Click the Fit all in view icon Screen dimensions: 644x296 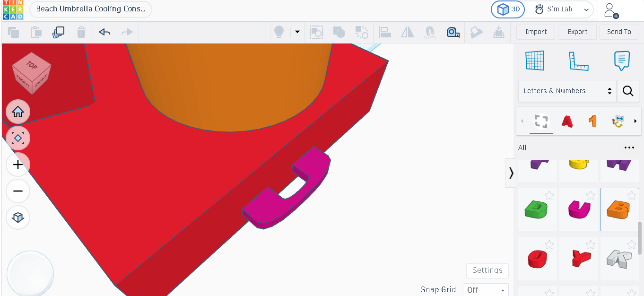click(18, 138)
